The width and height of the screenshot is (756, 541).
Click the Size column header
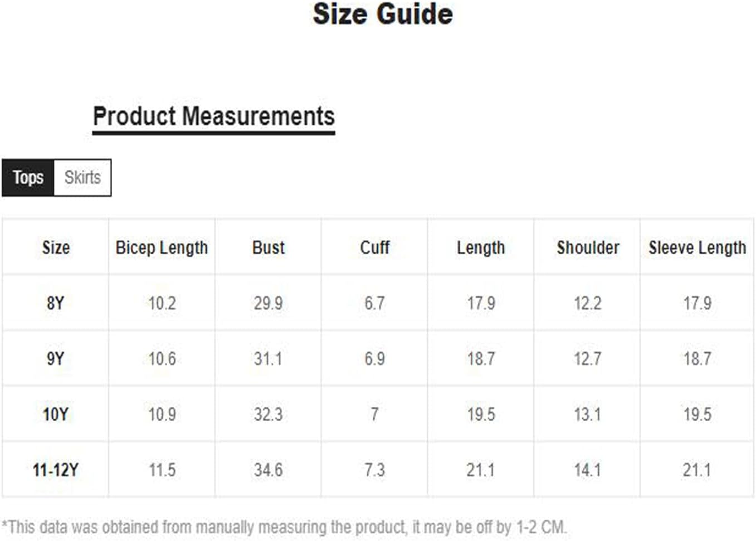tap(56, 247)
